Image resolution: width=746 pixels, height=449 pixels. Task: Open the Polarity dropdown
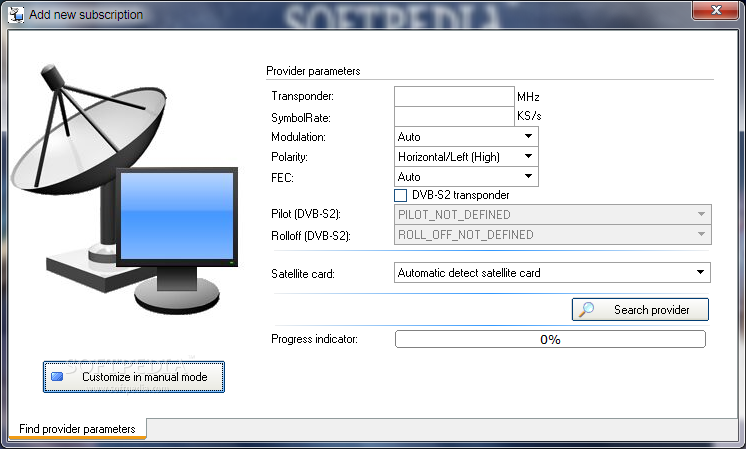466,157
